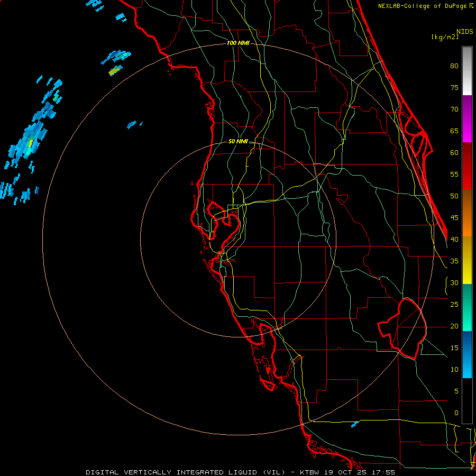
Task: Click the 35 value on the color scale
Action: [454, 261]
